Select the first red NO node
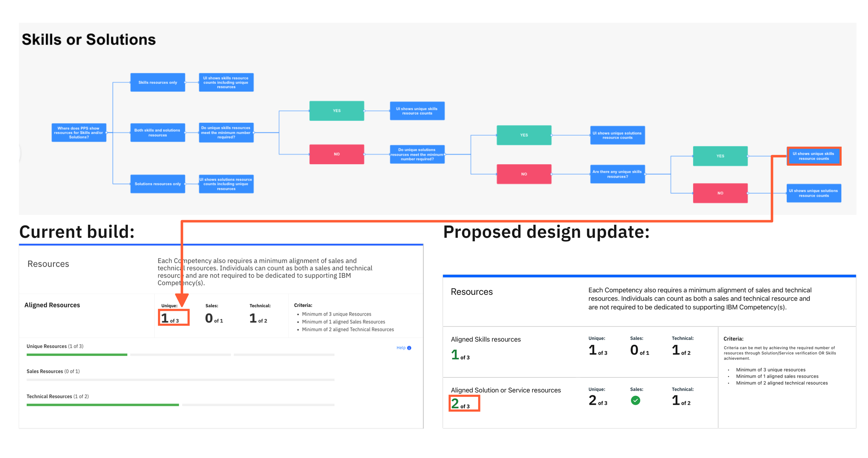 (x=336, y=154)
